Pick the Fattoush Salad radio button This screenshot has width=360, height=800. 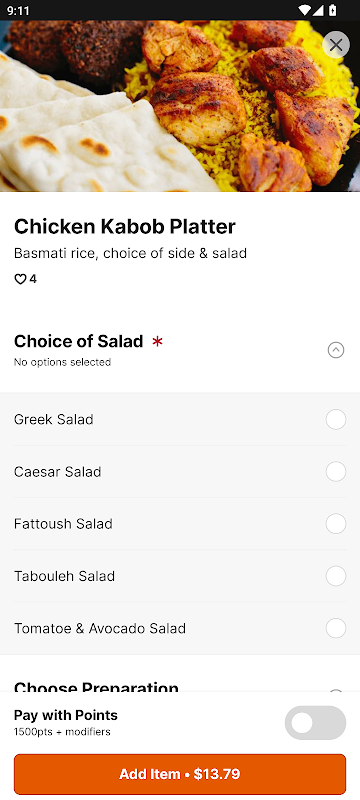pos(336,524)
